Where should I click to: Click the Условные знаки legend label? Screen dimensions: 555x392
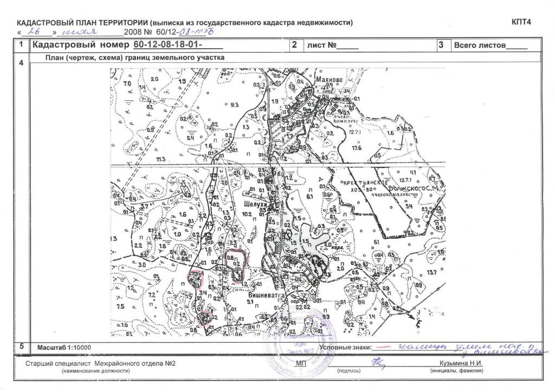345,348
